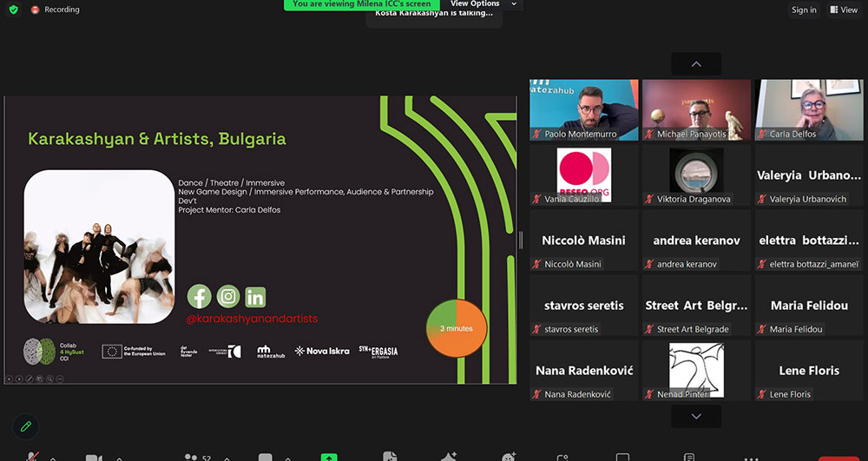The width and height of the screenshot is (868, 461).
Task: Click the AI Companion sparkle icon
Action: pyautogui.click(x=449, y=457)
